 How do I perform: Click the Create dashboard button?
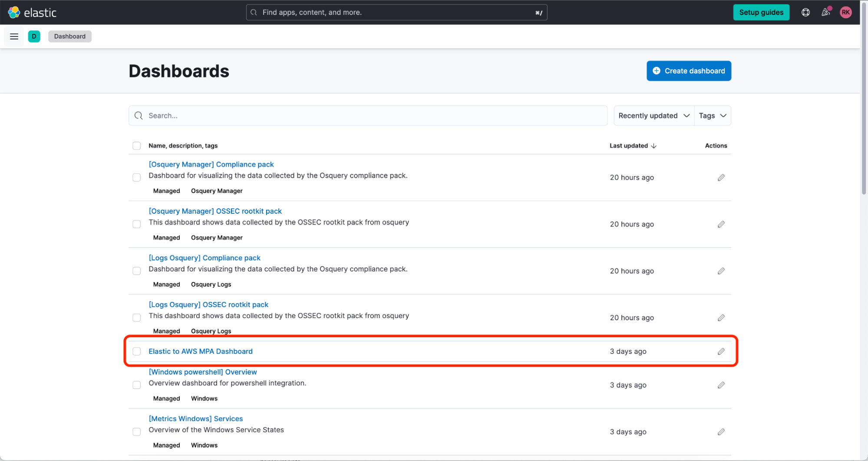[x=689, y=71]
